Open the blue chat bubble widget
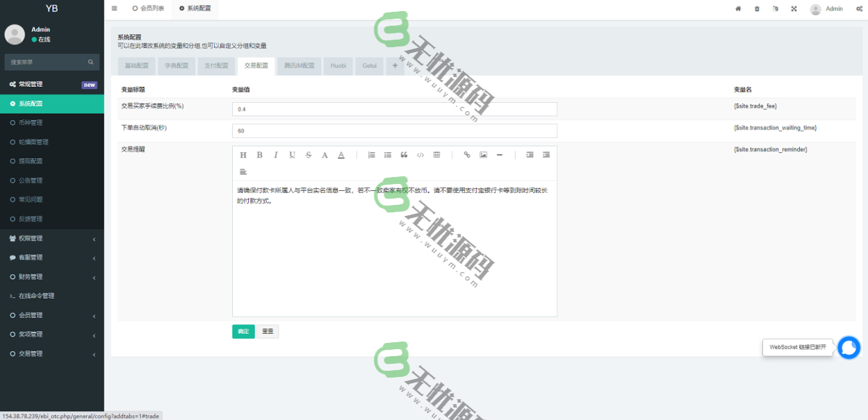 pyautogui.click(x=849, y=347)
